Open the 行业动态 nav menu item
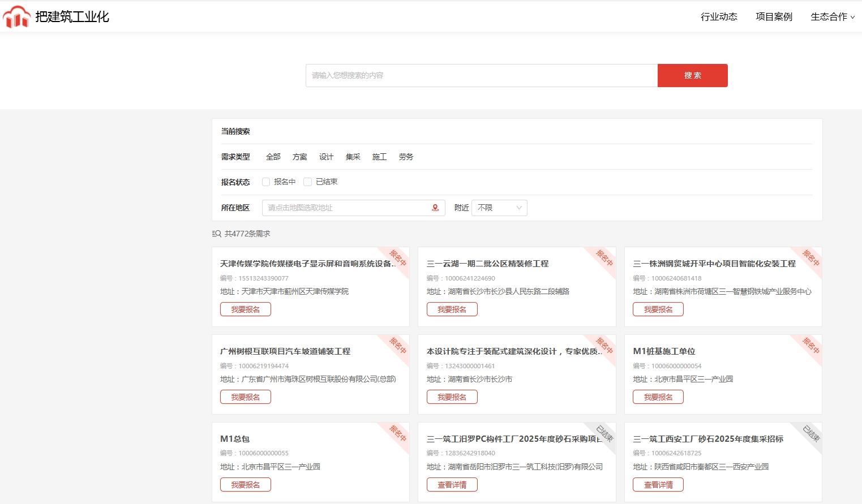Viewport: 862px width, 504px height. pyautogui.click(x=719, y=17)
